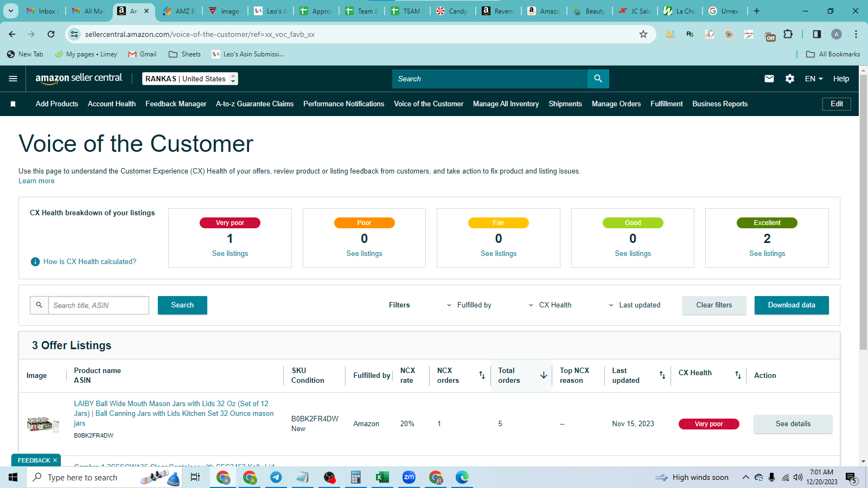See listings under Excellent

pyautogui.click(x=767, y=254)
